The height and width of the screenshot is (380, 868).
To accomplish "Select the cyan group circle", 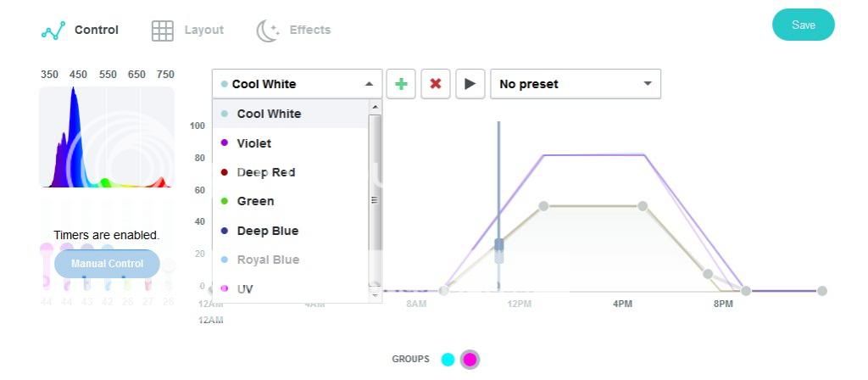I will click(448, 360).
